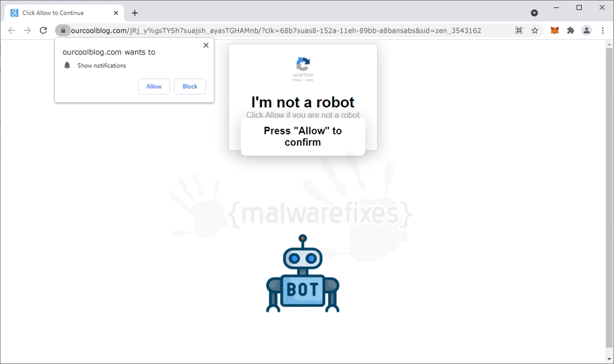614x364 pixels.
Task: Bookmark this page with the star
Action: point(535,31)
